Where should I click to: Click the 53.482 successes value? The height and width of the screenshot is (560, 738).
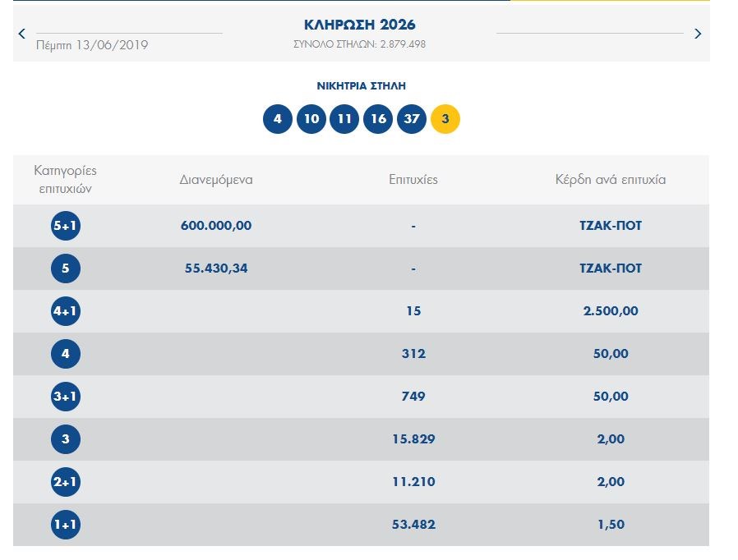click(413, 525)
